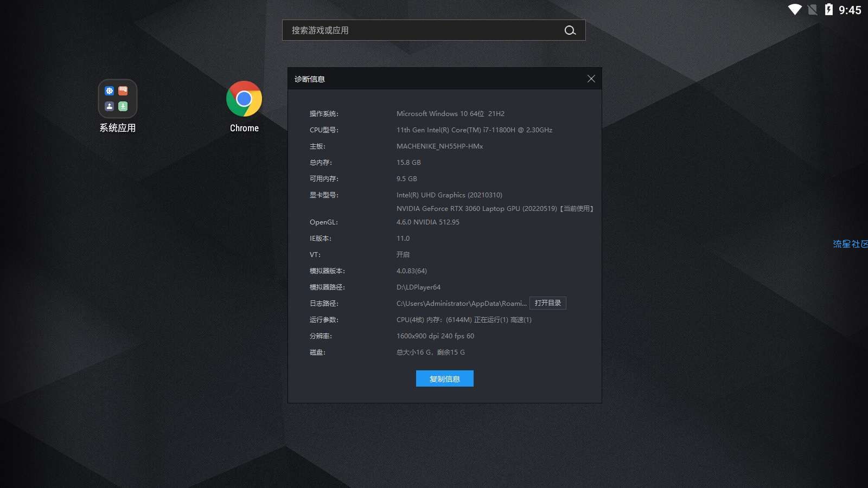Select the Microsoft Windows 10 64位 21H2 text
Screen dimensions: 868x488
click(450, 114)
